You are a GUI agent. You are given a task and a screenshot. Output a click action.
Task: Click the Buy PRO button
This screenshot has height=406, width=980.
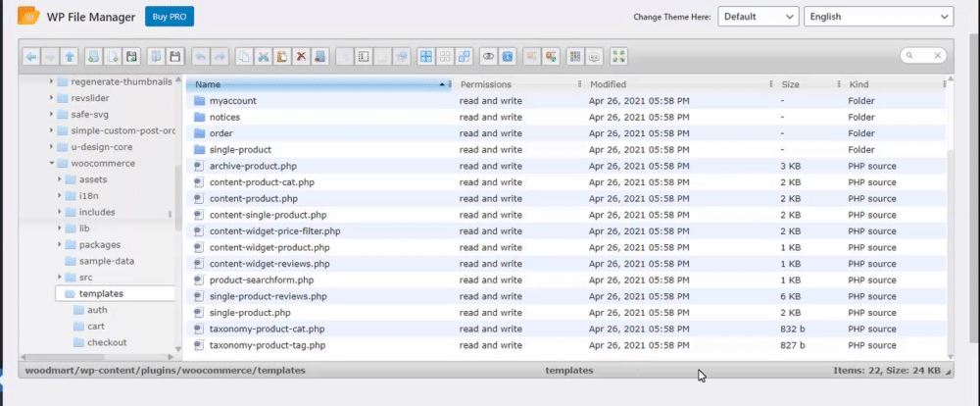(x=170, y=17)
